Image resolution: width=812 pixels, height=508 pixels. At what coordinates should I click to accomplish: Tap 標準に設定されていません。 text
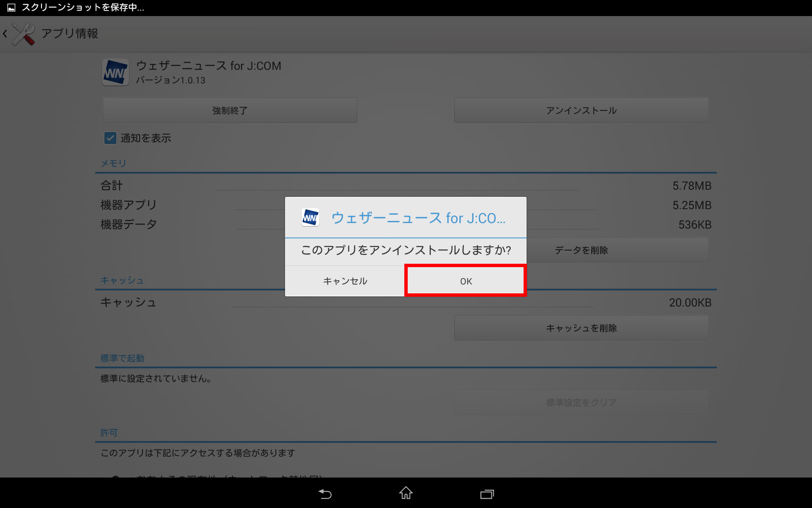[156, 378]
